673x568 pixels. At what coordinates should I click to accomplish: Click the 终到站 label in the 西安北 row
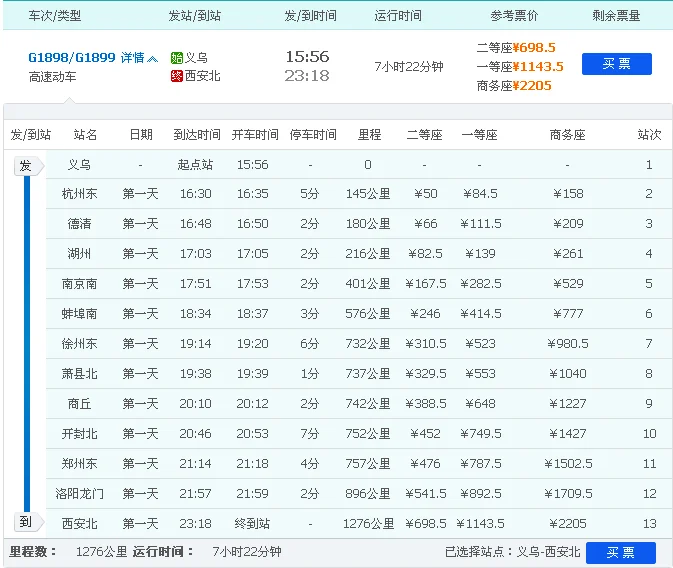(x=252, y=524)
